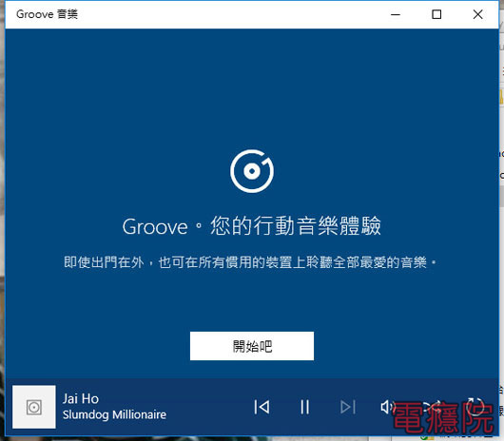The width and height of the screenshot is (504, 441).
Task: Click the Slumdog Millionaire artist text
Action: pos(114,414)
